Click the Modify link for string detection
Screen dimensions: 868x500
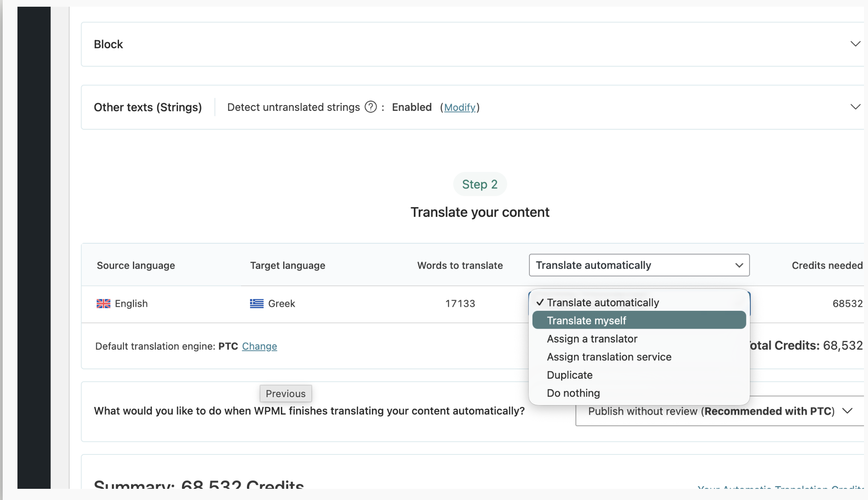[460, 107]
